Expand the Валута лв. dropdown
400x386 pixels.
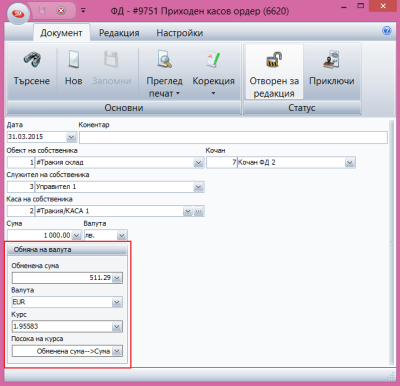[122, 236]
